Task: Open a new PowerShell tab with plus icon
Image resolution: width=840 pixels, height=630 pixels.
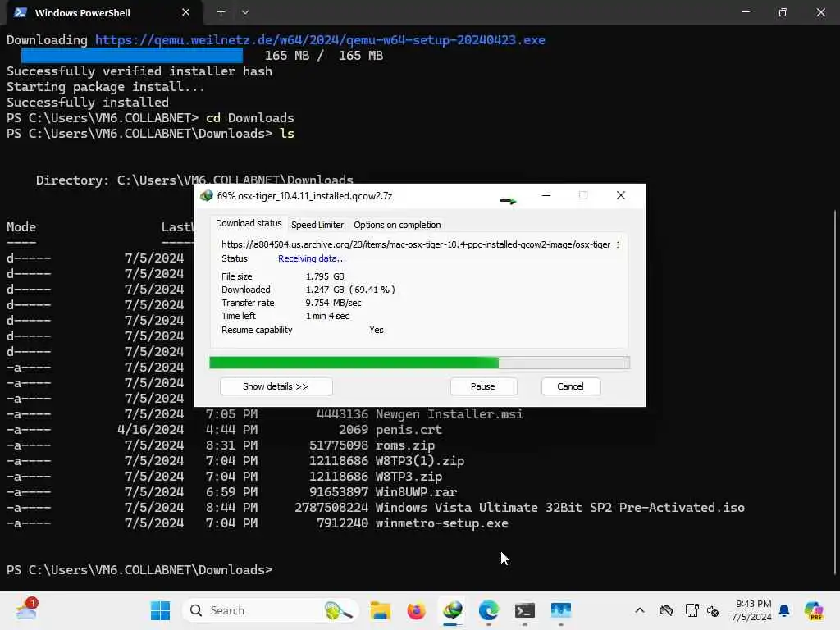Action: pyautogui.click(x=221, y=12)
